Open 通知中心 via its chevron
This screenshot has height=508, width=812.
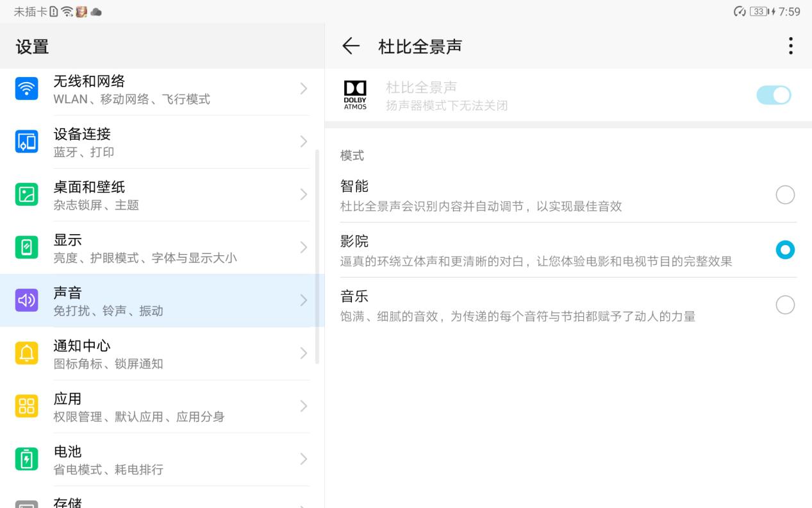pos(304,353)
